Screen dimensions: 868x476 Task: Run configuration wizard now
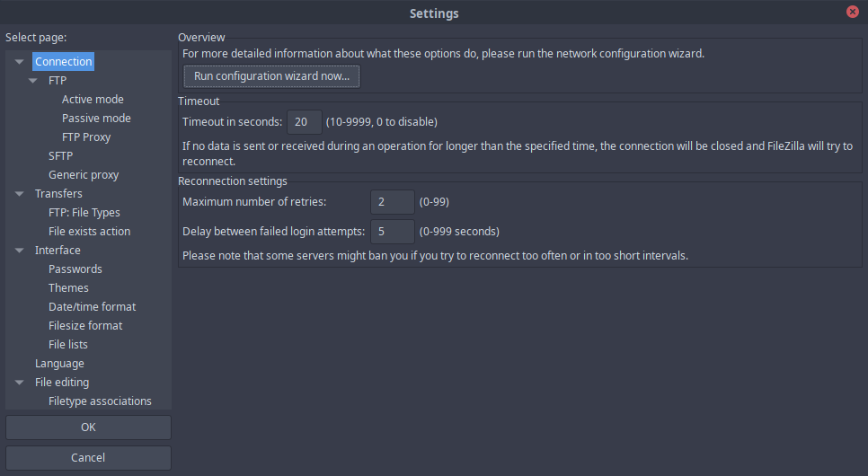(271, 76)
